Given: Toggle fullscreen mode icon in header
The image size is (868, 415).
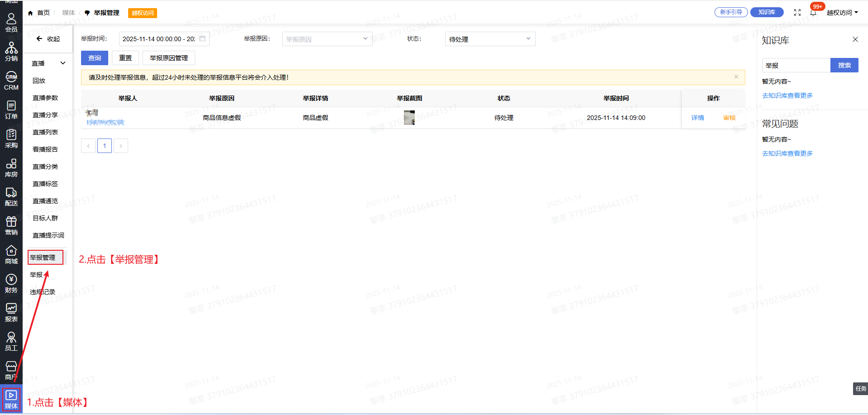Looking at the screenshot, I should point(797,13).
